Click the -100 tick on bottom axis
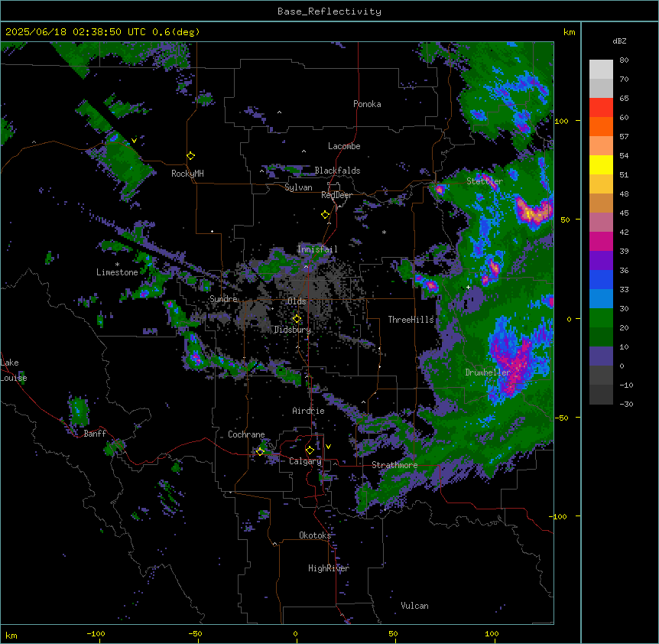The image size is (659, 644). [96, 633]
